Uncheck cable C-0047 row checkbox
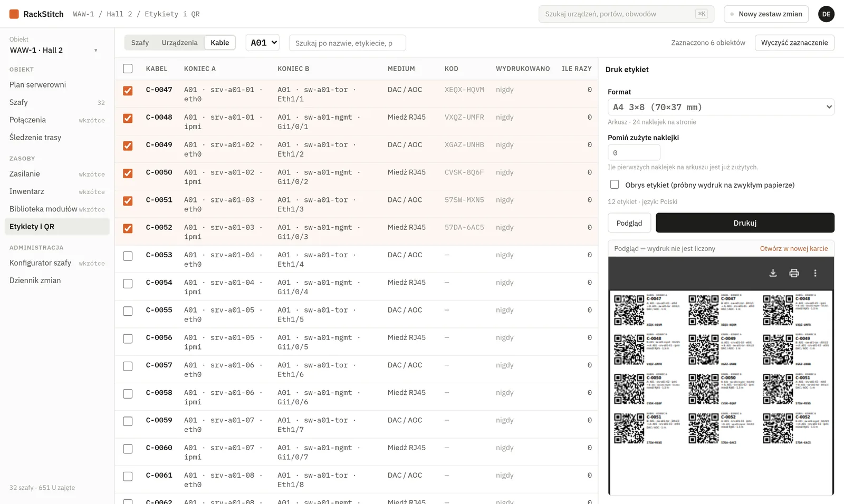 tap(128, 91)
